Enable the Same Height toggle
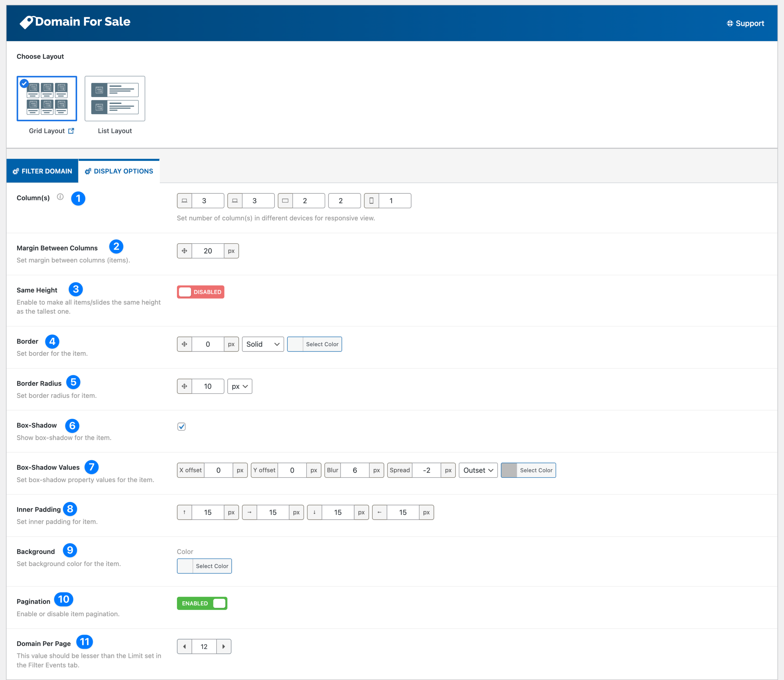The width and height of the screenshot is (784, 680). (x=200, y=292)
